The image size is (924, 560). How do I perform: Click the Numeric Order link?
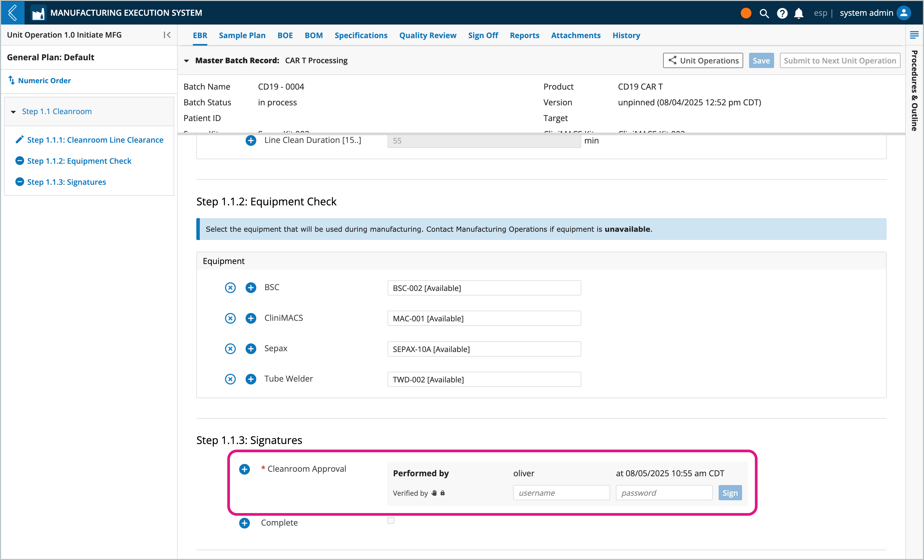click(44, 81)
